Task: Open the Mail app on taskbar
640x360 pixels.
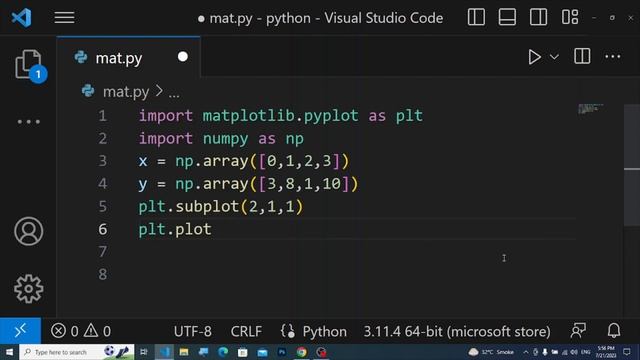Action: coord(262,352)
